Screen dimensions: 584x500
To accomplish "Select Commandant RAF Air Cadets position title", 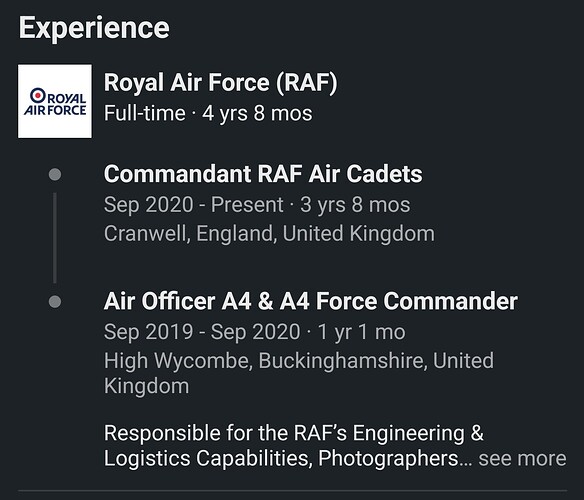I will (x=263, y=174).
